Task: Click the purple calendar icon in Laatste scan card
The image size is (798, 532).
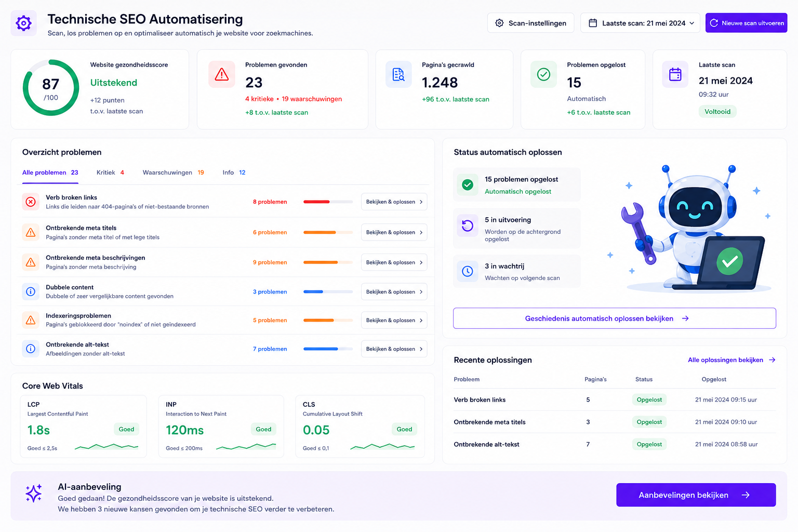Action: click(675, 74)
